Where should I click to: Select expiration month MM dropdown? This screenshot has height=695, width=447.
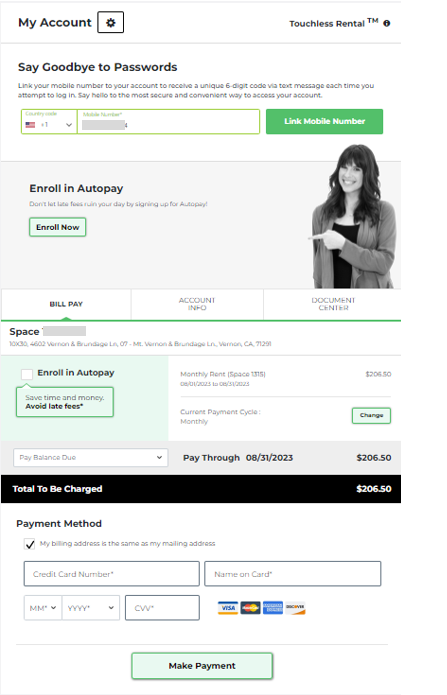pos(43,608)
